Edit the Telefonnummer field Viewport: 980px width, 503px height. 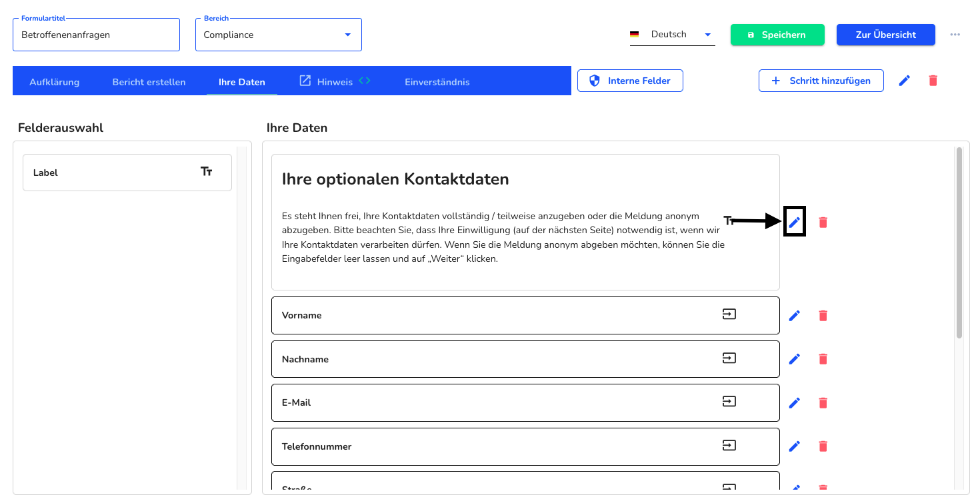tap(794, 446)
